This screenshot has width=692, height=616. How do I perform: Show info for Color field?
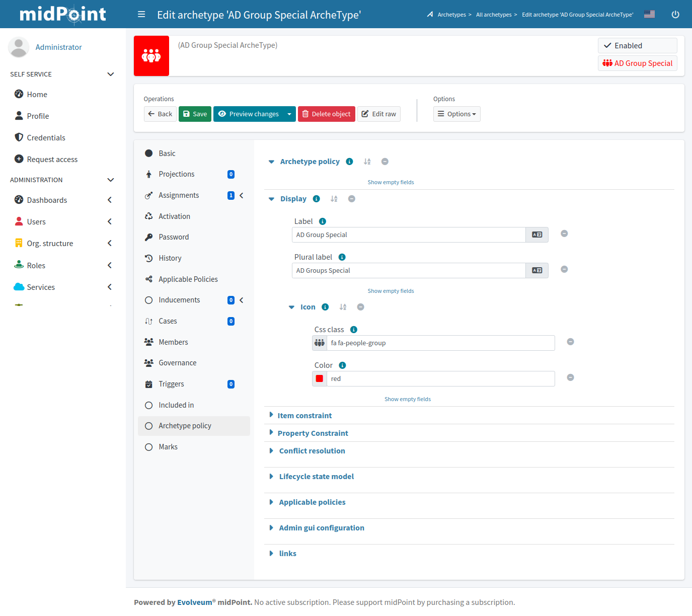pyautogui.click(x=342, y=365)
